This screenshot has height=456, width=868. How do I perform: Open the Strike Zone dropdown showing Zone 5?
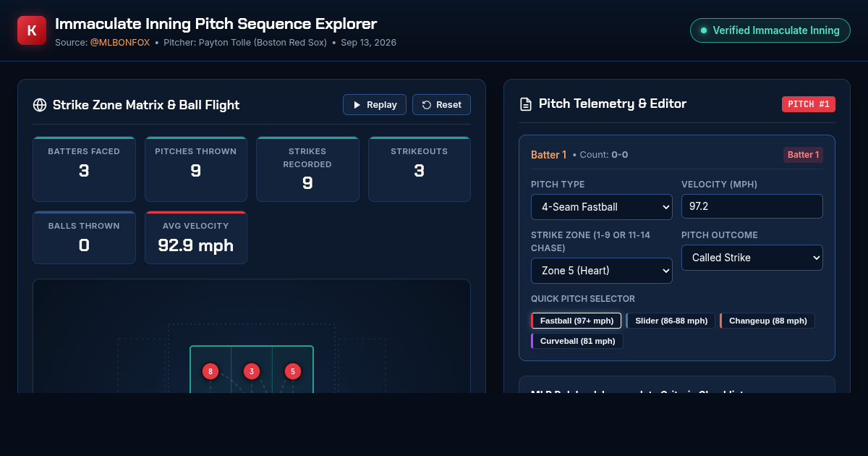pos(602,271)
